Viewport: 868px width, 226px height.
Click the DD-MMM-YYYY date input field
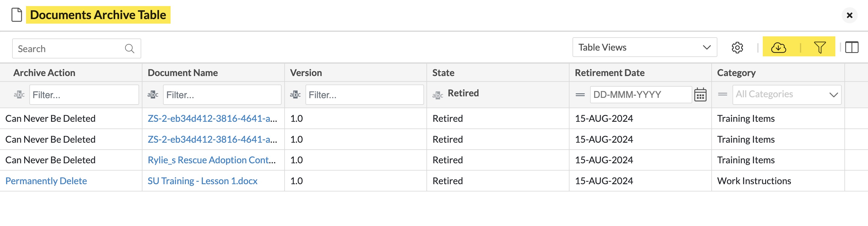(641, 95)
